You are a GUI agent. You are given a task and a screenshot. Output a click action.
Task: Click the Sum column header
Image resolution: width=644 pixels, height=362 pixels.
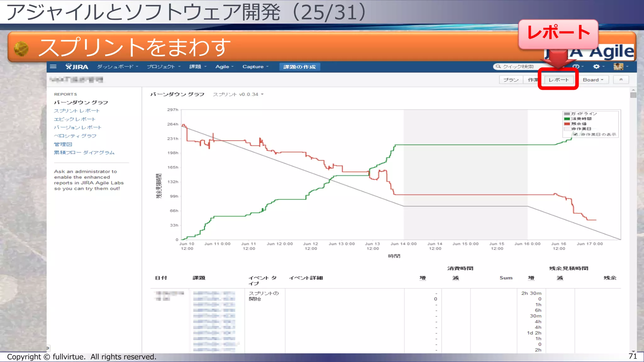coord(506,278)
